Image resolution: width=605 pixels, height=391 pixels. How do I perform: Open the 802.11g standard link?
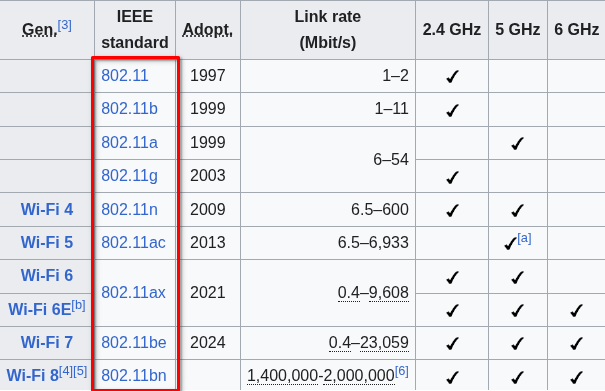pyautogui.click(x=129, y=176)
